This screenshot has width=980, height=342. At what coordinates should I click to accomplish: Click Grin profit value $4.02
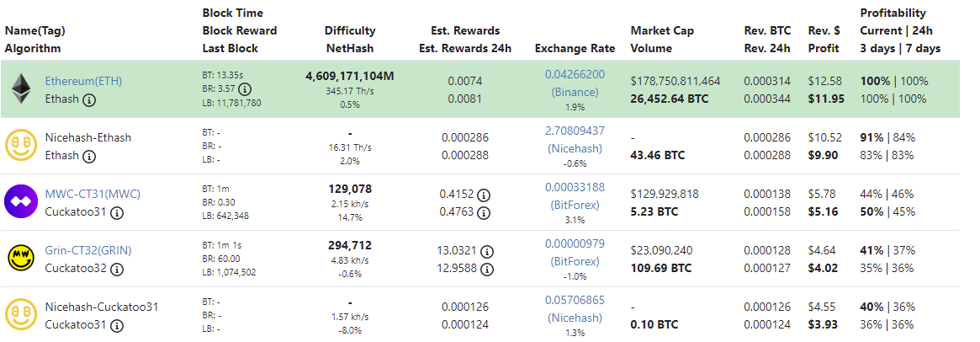click(x=824, y=268)
